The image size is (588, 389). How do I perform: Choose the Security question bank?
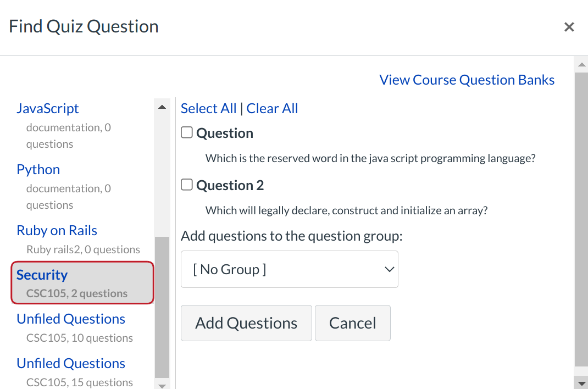click(x=42, y=275)
